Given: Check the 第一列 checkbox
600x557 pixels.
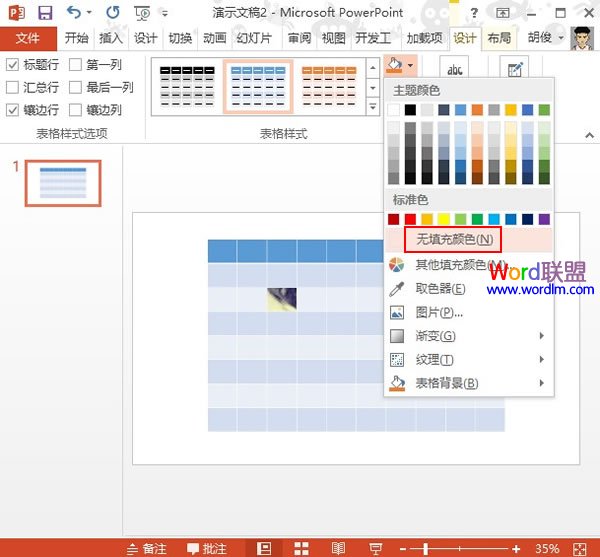Looking at the screenshot, I should pyautogui.click(x=75, y=65).
